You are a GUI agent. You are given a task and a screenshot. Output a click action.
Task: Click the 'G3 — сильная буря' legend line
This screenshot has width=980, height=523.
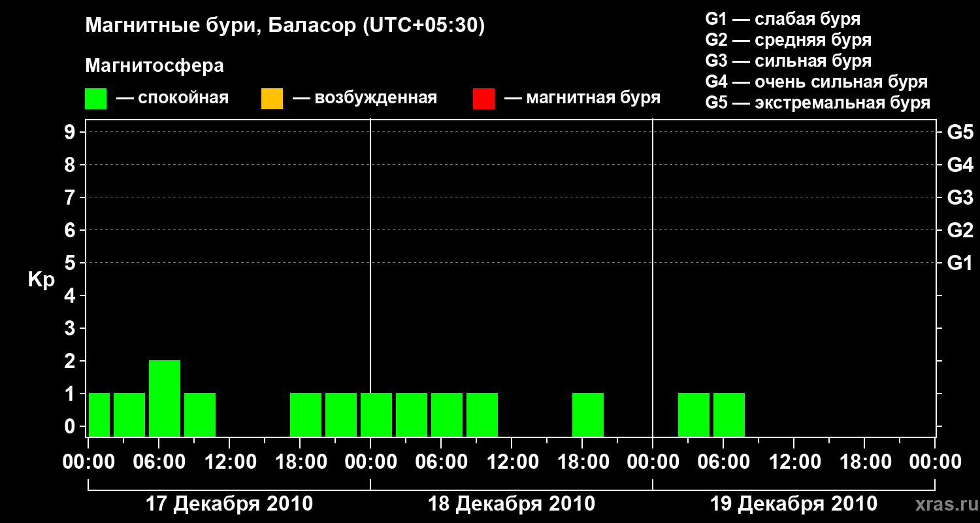click(788, 61)
